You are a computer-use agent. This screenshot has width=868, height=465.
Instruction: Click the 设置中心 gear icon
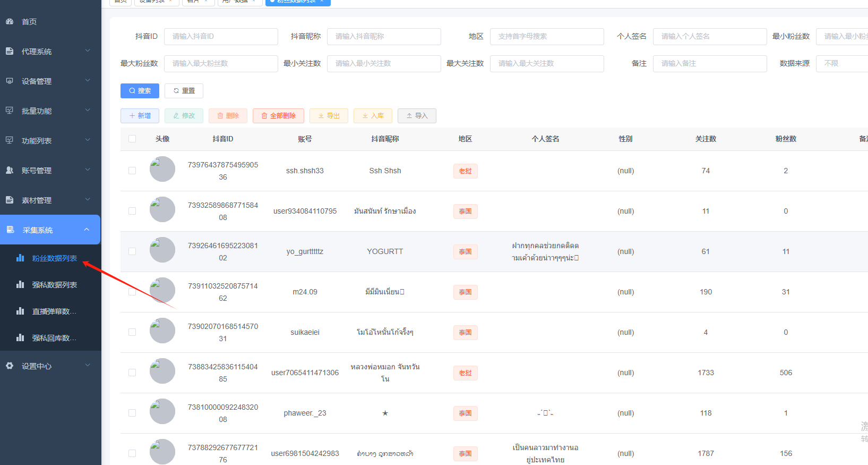pos(10,366)
